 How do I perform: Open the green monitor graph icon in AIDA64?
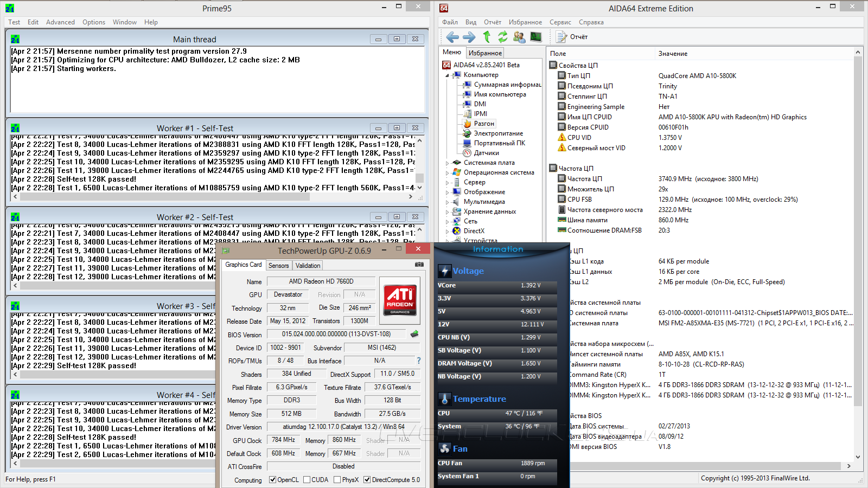(x=536, y=37)
